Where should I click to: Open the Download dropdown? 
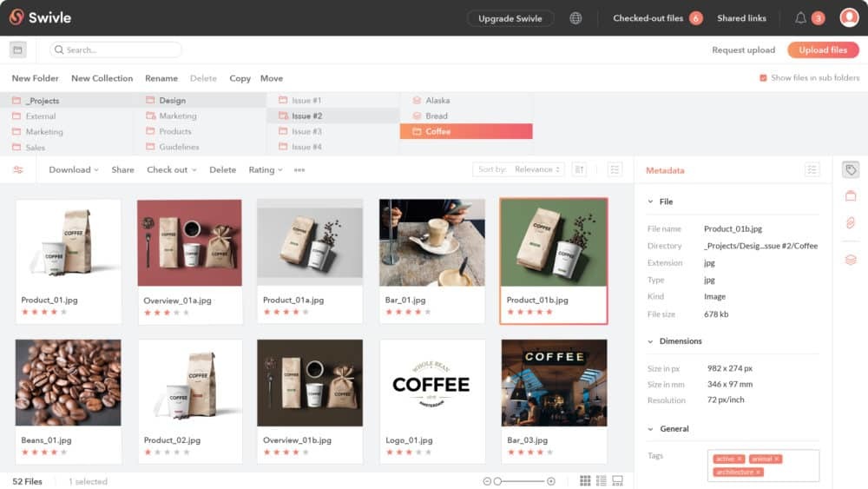point(73,170)
